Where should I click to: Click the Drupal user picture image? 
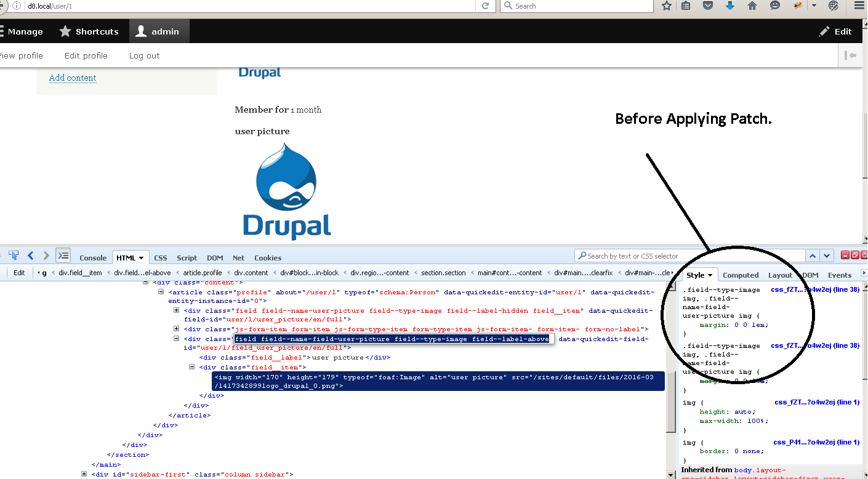click(x=287, y=191)
